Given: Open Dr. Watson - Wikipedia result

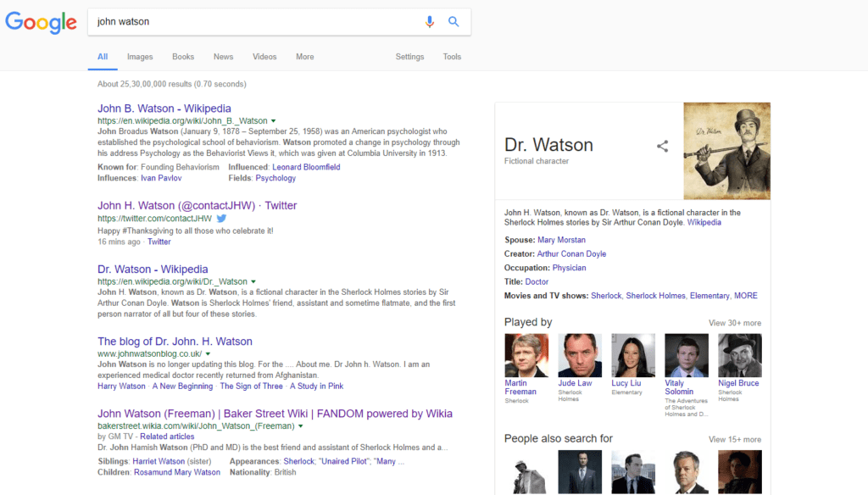Looking at the screenshot, I should [x=153, y=269].
